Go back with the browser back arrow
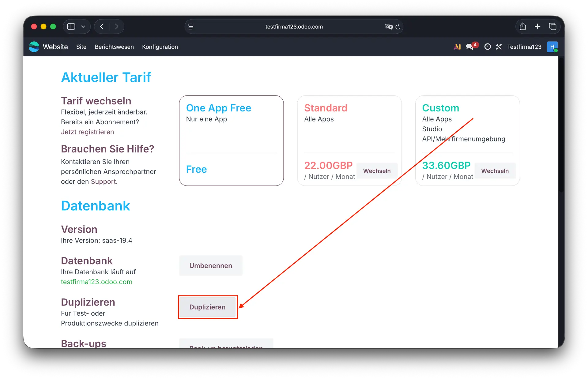 pyautogui.click(x=102, y=27)
